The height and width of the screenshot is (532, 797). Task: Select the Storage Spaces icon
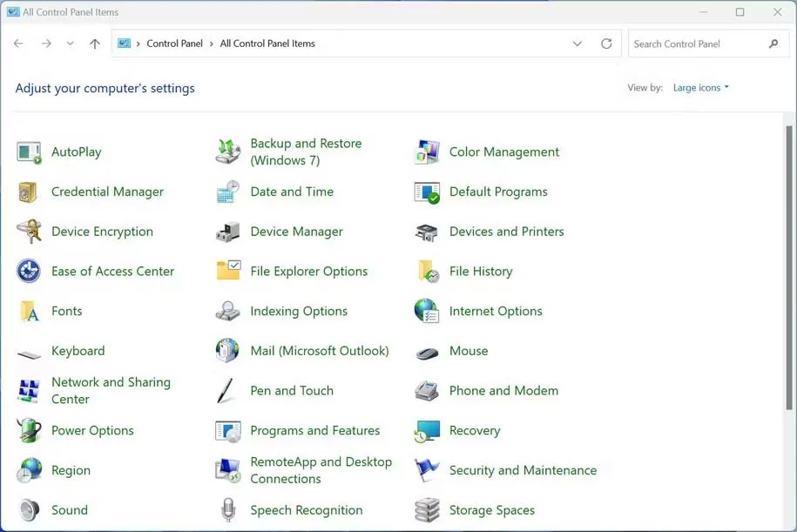(427, 510)
